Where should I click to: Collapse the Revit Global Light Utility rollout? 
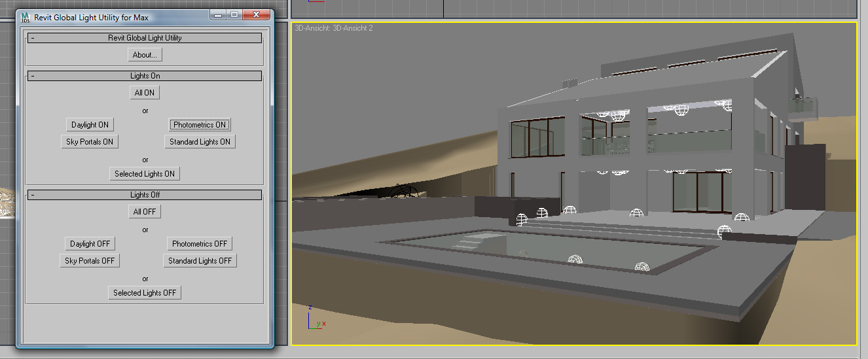tap(145, 38)
